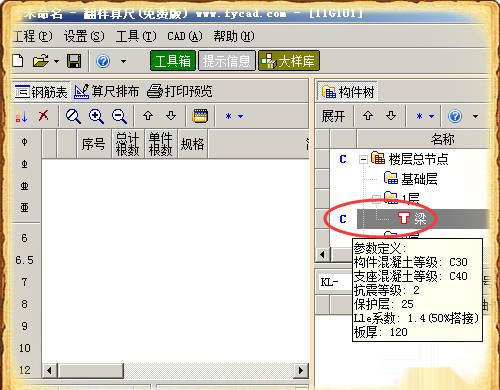Move row down in the rebar table toolbar
The height and width of the screenshot is (390, 500).
[171, 116]
